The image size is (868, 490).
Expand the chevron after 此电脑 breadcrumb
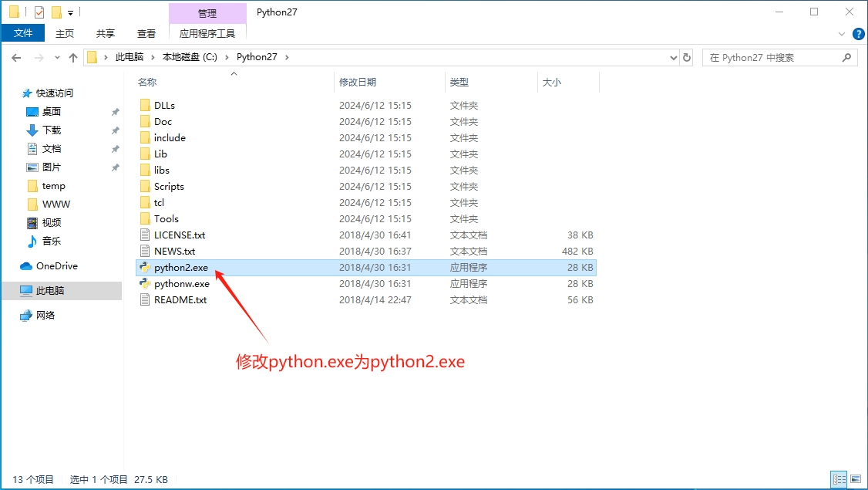pos(153,57)
